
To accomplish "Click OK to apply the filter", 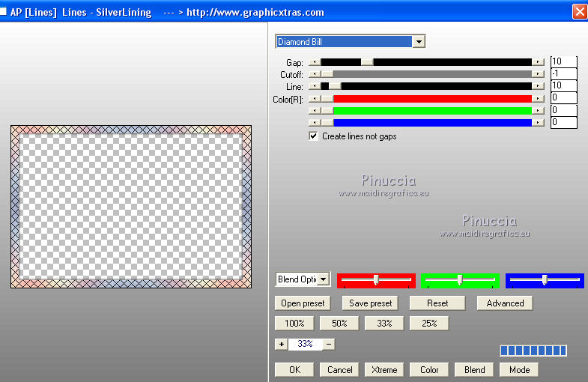I will pos(294,369).
